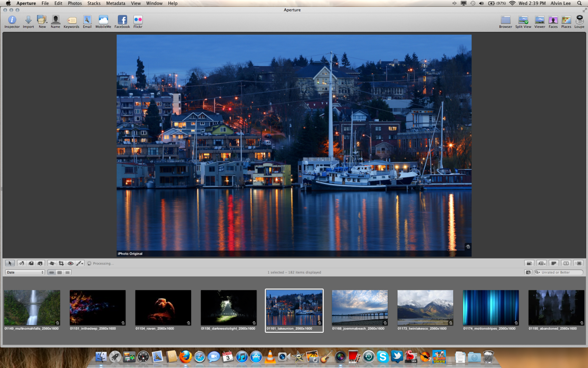Open the Inspector panel
The width and height of the screenshot is (588, 368).
tap(12, 21)
